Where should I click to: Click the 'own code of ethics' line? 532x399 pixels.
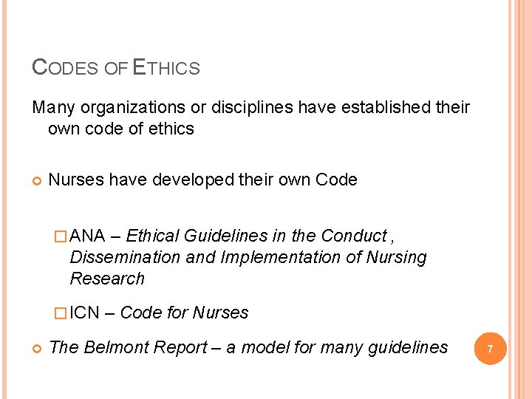pos(121,129)
